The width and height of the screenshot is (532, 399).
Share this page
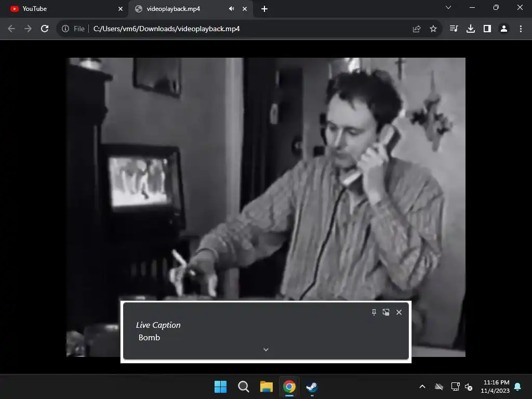[417, 29]
